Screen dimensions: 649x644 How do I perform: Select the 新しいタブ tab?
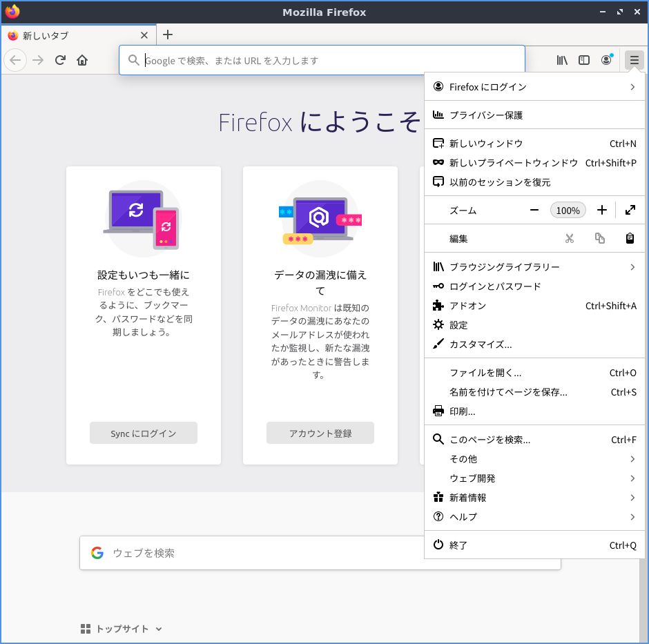(79, 36)
